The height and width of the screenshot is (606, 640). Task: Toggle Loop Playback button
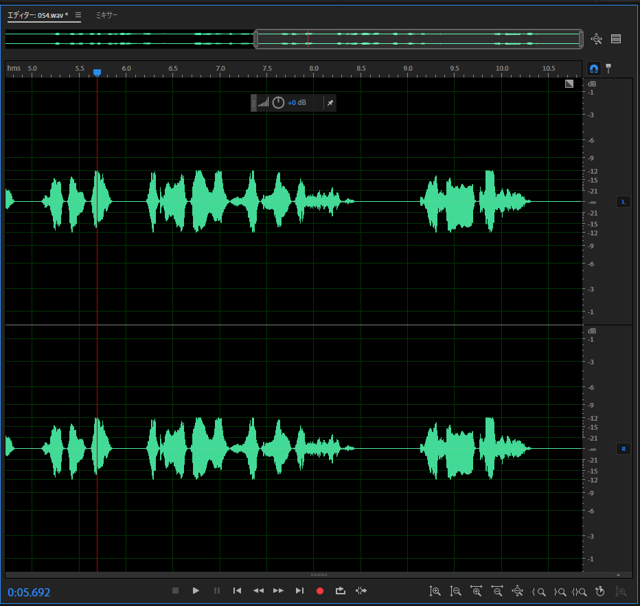(x=340, y=590)
